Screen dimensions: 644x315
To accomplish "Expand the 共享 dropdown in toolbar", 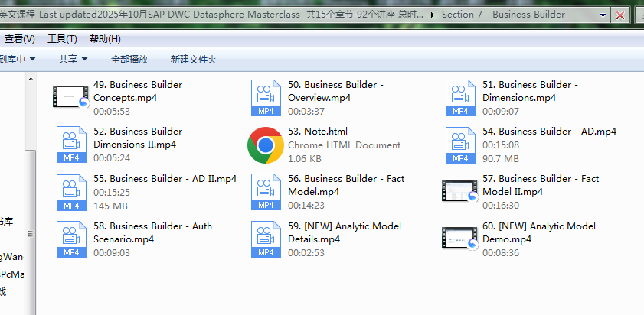I will pyautogui.click(x=74, y=59).
